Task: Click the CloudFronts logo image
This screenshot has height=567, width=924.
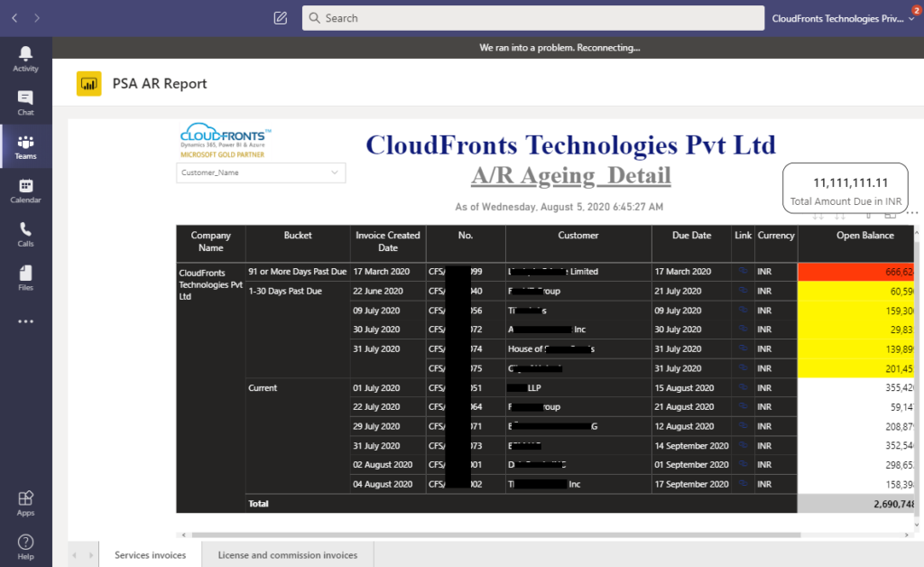Action: [x=225, y=140]
